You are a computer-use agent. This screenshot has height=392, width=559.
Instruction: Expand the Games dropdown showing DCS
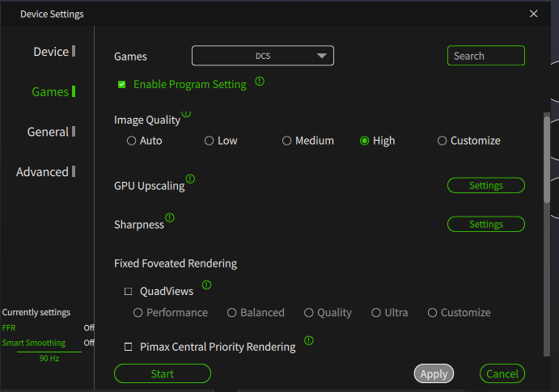263,56
